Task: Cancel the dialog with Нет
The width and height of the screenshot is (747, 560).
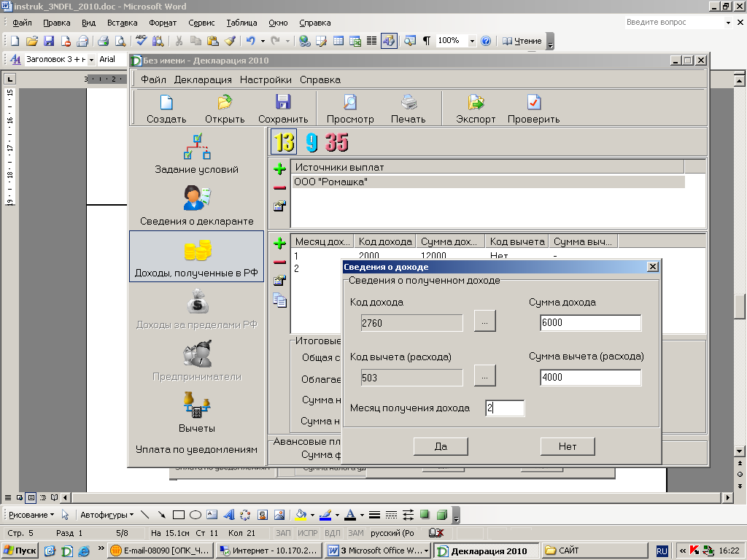Action: (x=568, y=446)
